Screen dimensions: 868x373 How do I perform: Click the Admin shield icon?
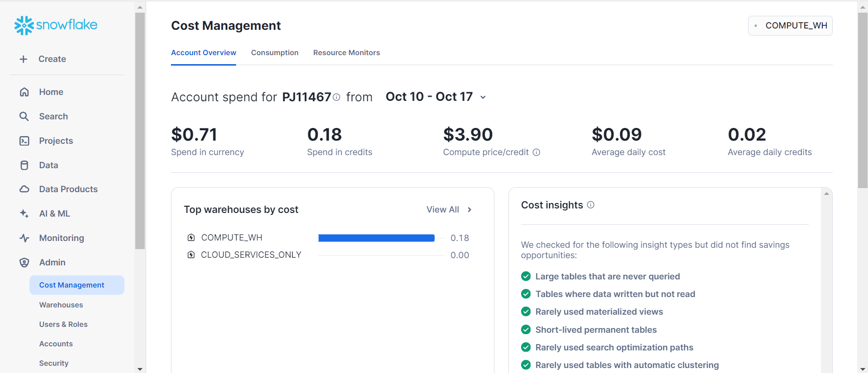[x=24, y=263]
